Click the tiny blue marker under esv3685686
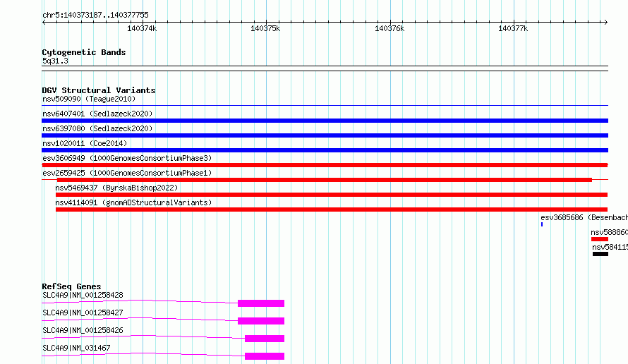 [x=542, y=224]
